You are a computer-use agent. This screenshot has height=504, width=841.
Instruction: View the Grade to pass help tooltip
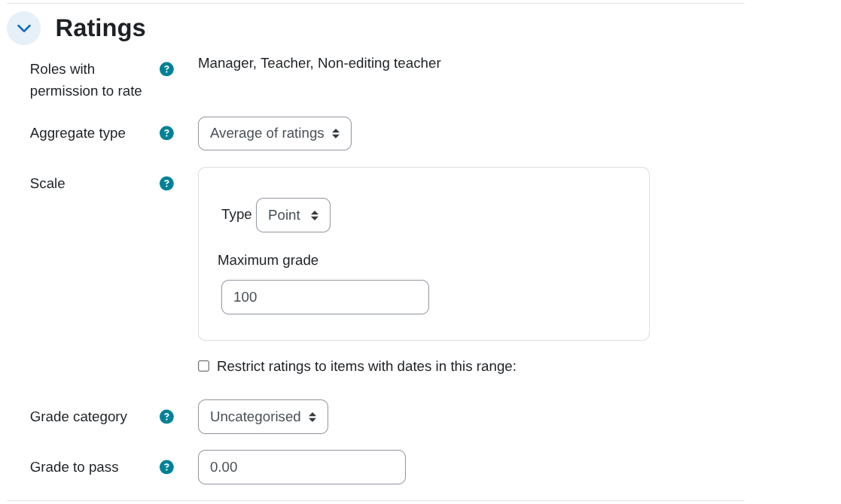click(x=166, y=467)
